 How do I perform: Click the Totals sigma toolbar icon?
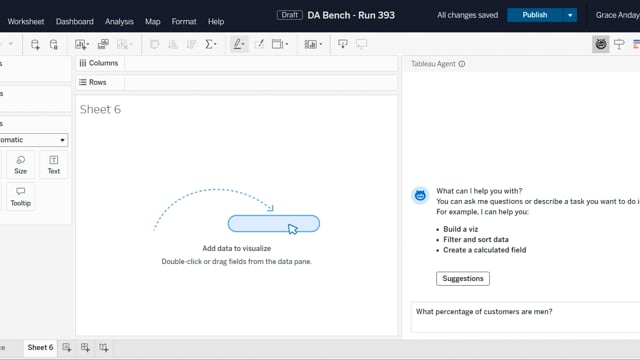coord(209,44)
